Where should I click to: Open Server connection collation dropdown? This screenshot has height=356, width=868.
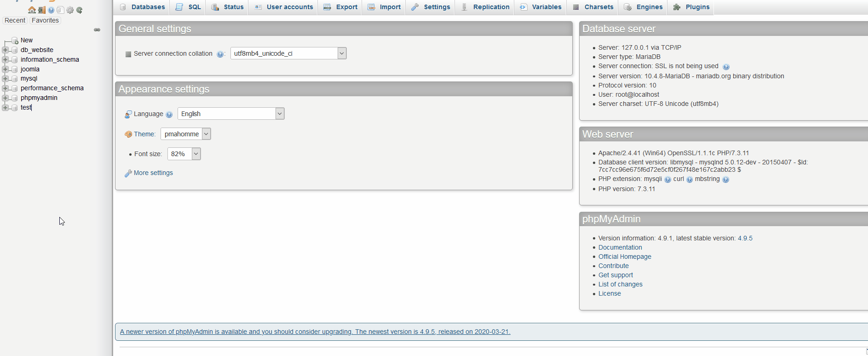[x=288, y=53]
